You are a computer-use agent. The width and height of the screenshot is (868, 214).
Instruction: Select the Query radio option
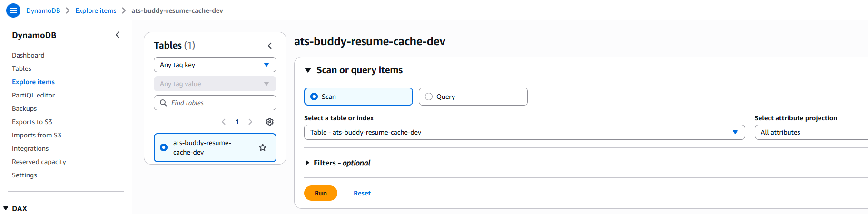[x=429, y=97]
